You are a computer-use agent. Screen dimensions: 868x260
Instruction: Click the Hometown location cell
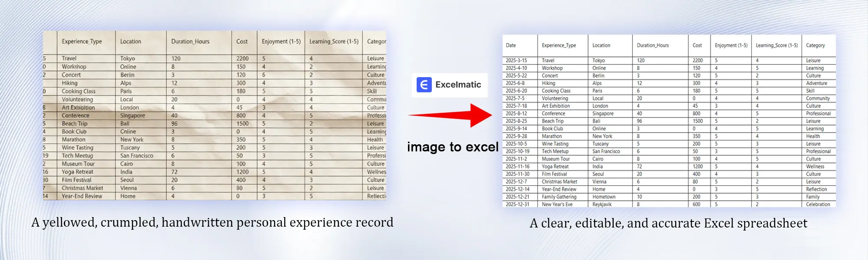tap(604, 197)
